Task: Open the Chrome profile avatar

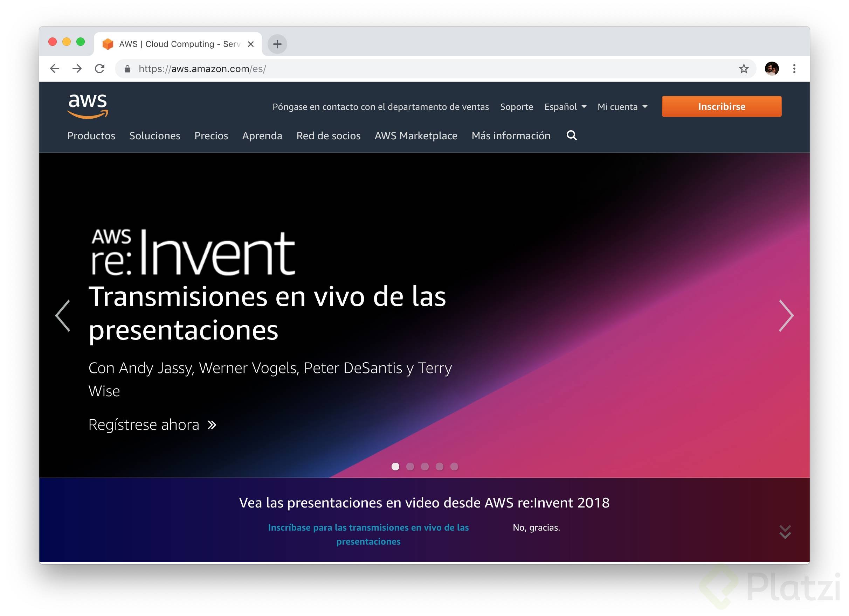Action: coord(772,69)
